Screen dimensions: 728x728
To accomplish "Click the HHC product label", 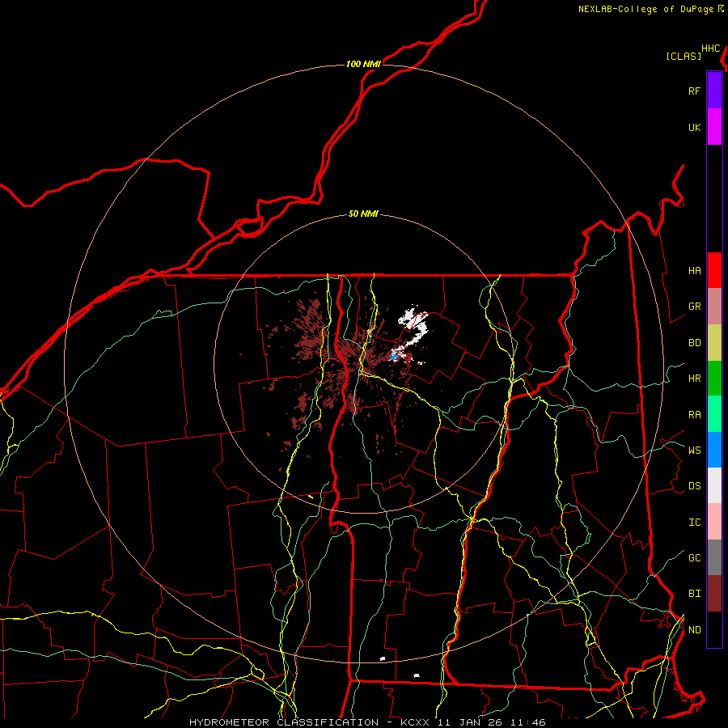I will click(x=711, y=49).
